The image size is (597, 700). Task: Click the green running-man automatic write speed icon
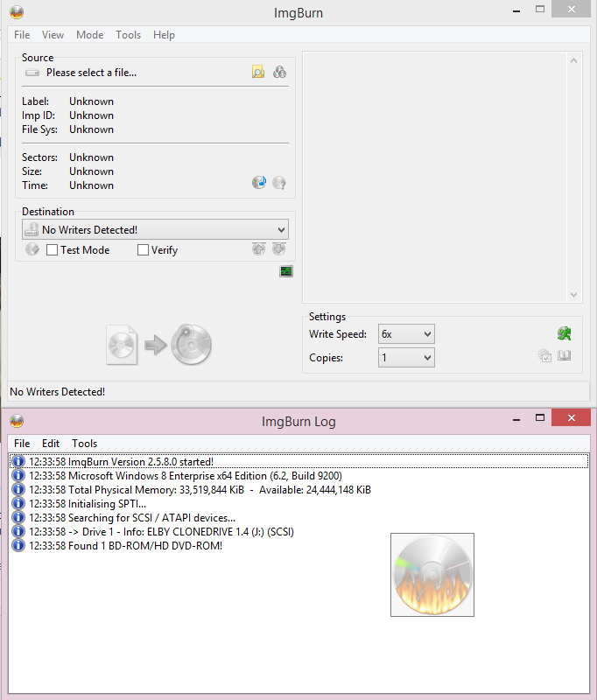(x=565, y=333)
